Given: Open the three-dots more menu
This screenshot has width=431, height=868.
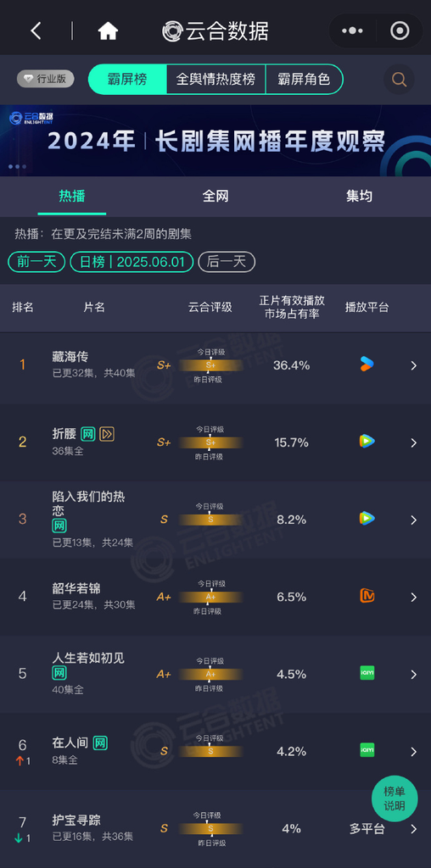Looking at the screenshot, I should tap(352, 31).
